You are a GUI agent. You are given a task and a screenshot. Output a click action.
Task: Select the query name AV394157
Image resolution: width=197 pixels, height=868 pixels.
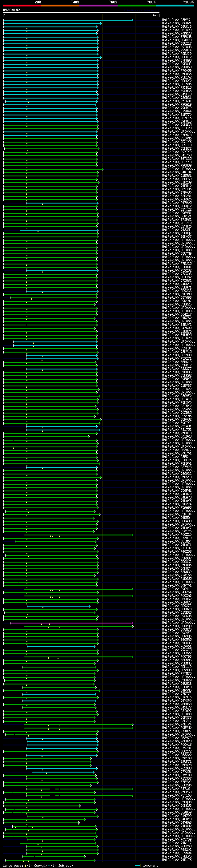click(x=11, y=10)
